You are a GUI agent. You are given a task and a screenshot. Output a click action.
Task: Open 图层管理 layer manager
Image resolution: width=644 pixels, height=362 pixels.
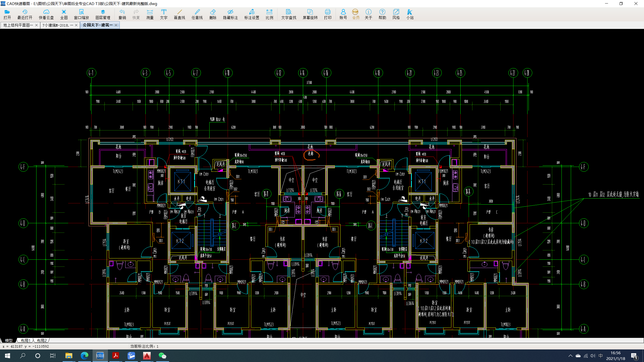[103, 14]
